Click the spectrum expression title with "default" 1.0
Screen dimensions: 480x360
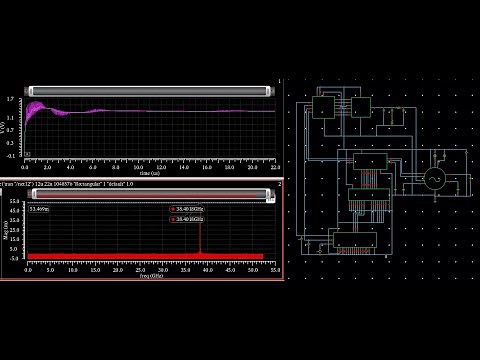[67, 184]
